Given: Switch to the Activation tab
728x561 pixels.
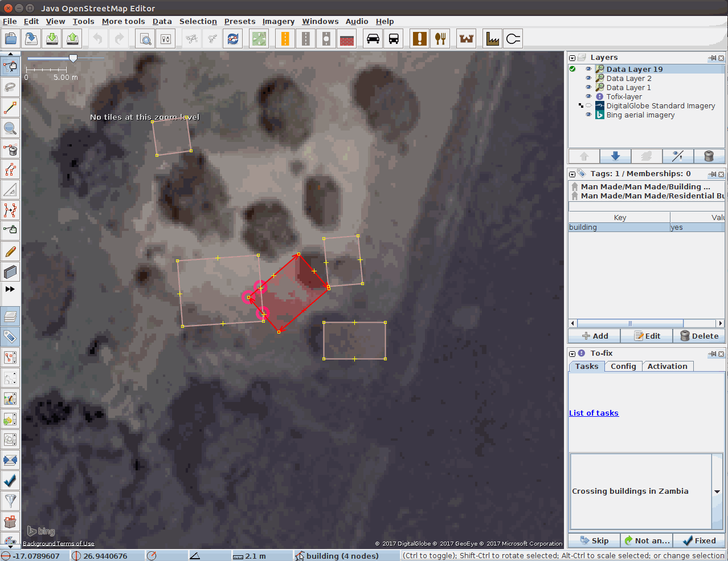Looking at the screenshot, I should click(x=667, y=366).
